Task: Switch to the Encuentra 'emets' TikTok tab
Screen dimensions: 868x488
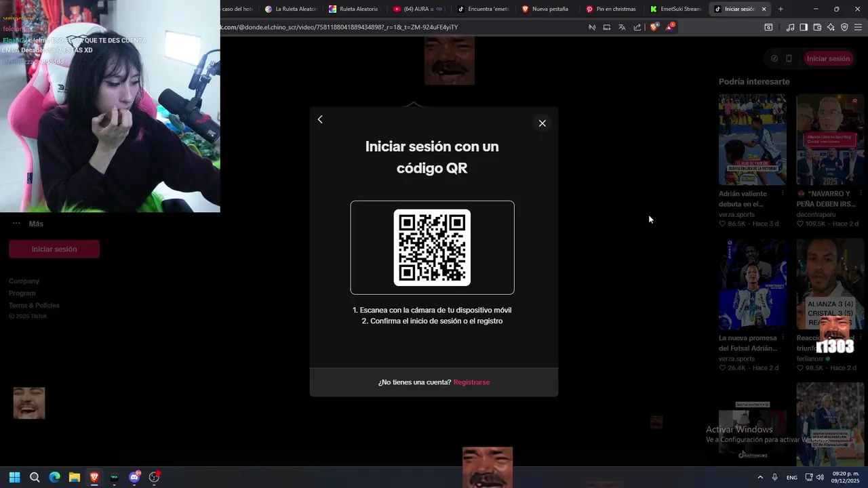Action: [483, 9]
